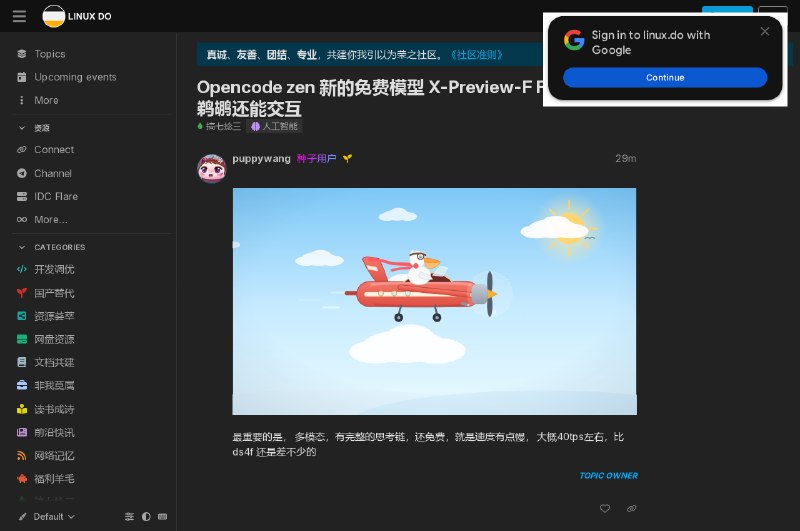Collapse the 资源 sidebar section
800x531 pixels.
[34, 128]
